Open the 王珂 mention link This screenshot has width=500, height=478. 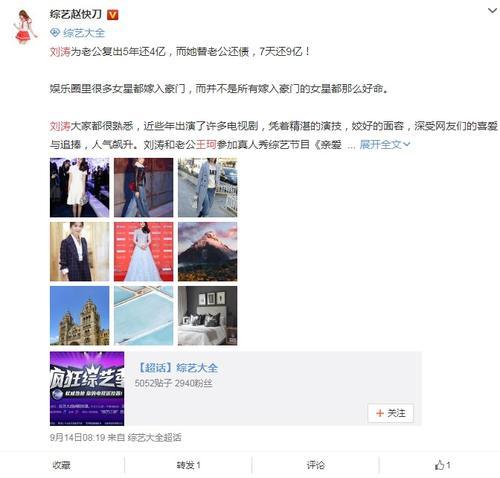click(x=206, y=145)
